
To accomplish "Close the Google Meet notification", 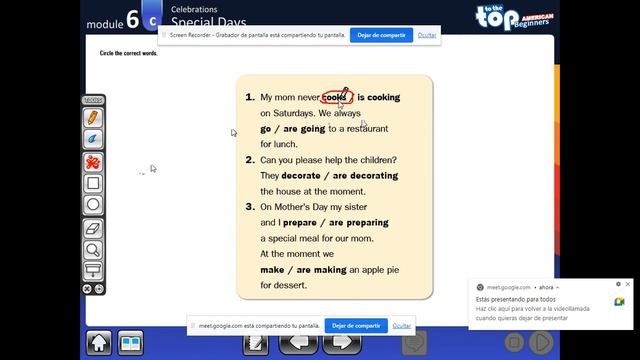I will [628, 284].
